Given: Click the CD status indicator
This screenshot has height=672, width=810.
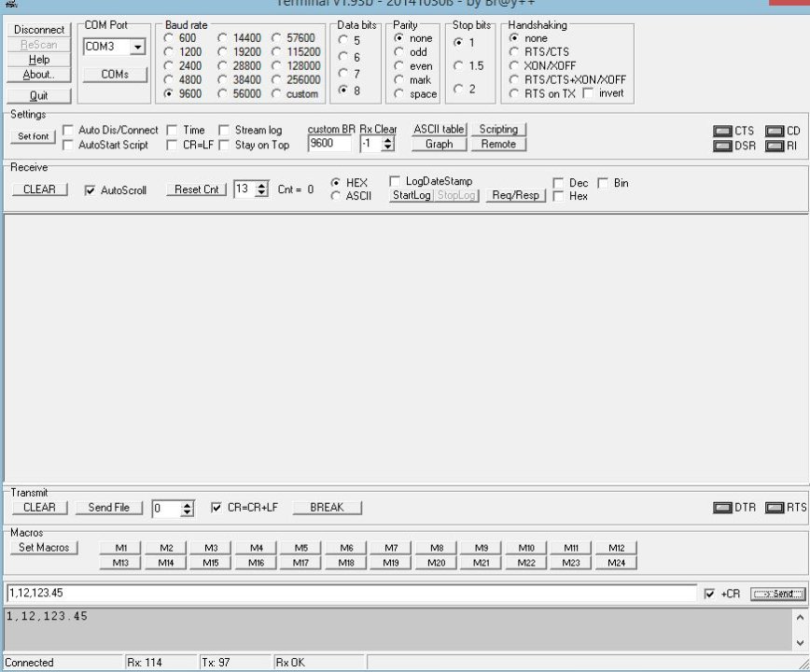Looking at the screenshot, I should (x=774, y=131).
